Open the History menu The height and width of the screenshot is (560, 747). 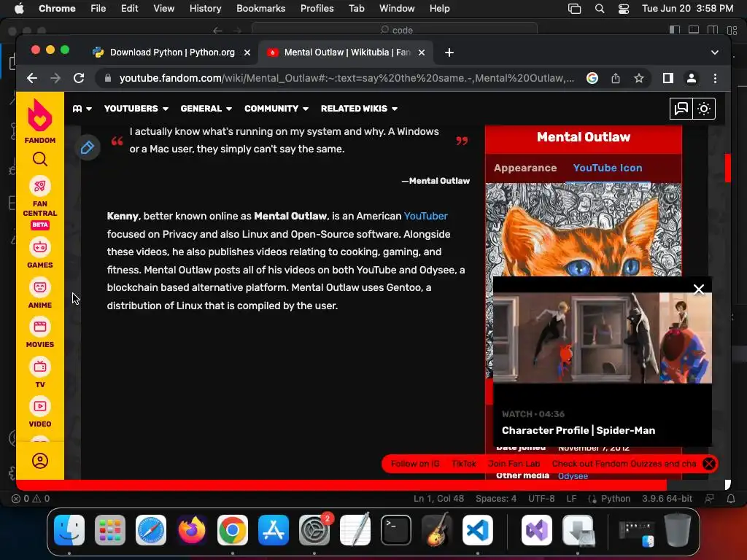tap(205, 9)
